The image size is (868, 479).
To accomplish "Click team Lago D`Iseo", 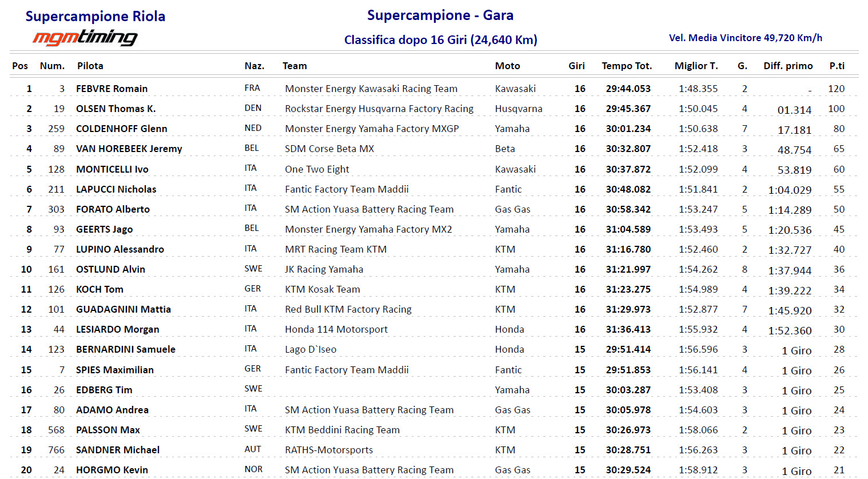I will [x=310, y=349].
